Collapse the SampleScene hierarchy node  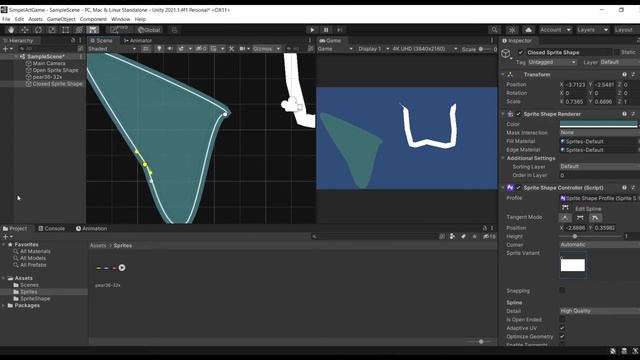tap(16, 56)
